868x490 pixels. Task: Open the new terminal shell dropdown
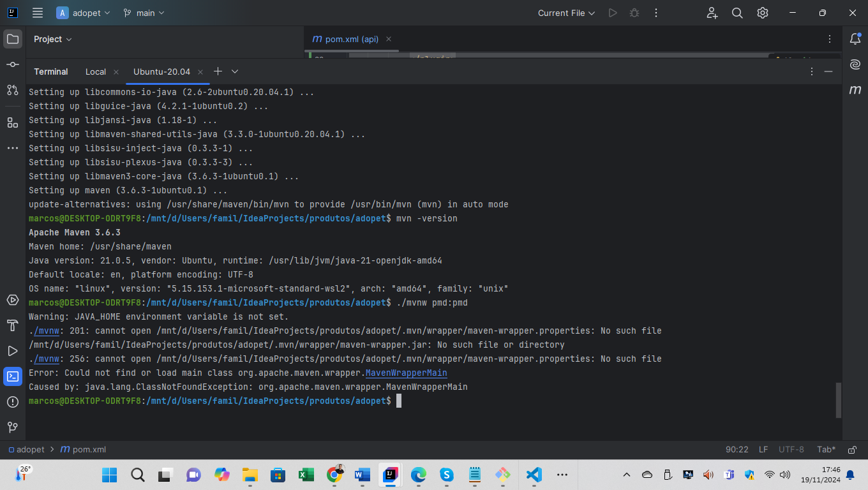point(235,71)
